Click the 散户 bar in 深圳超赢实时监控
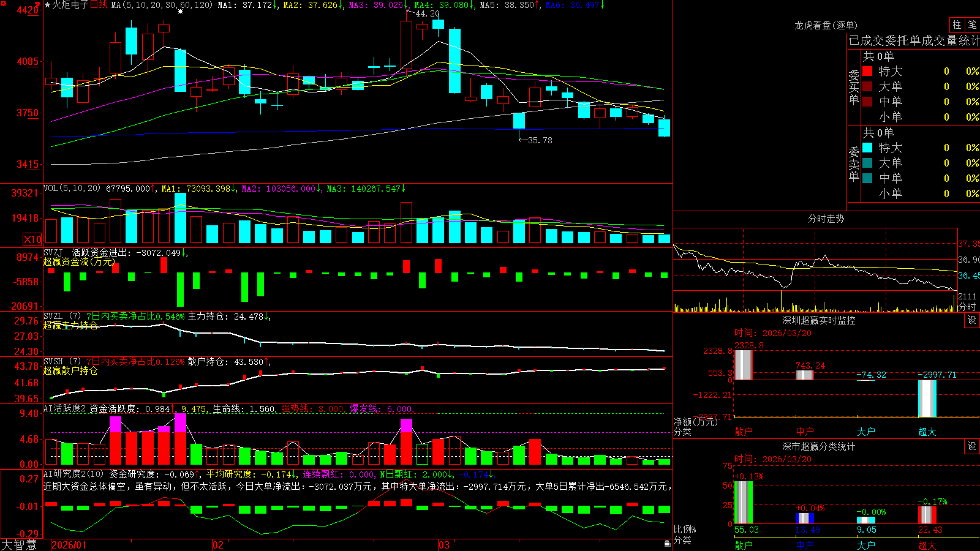 point(743,365)
